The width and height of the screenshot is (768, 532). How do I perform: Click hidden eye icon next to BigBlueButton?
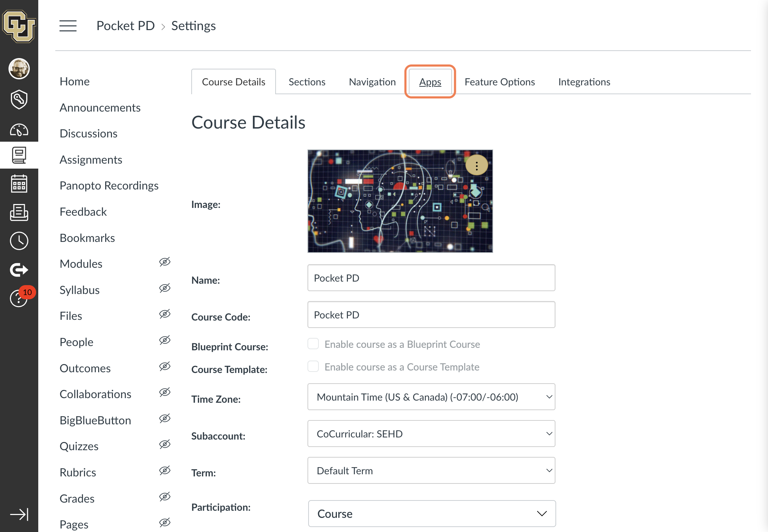click(165, 419)
